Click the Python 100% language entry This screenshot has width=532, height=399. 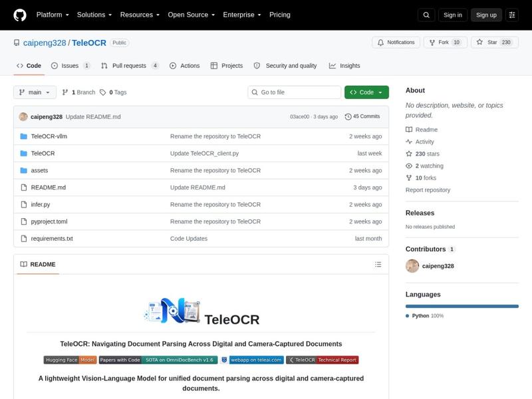(424, 316)
